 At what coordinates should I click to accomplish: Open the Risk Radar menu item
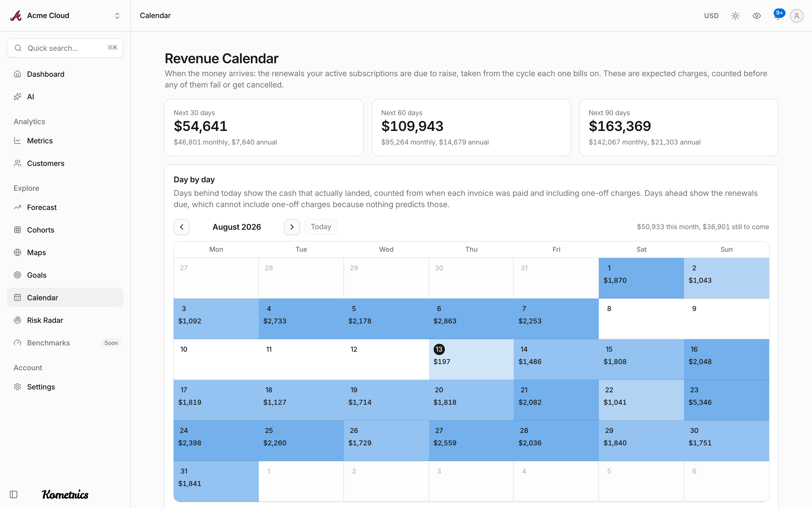tap(65, 320)
